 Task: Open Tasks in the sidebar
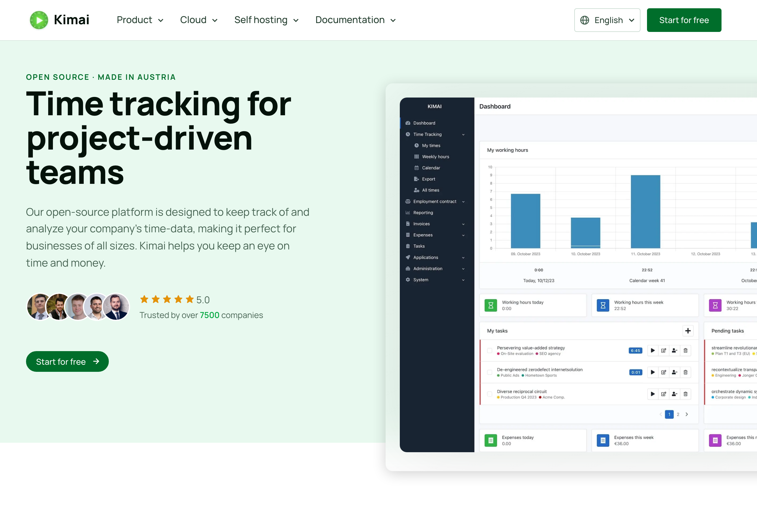coord(435,246)
